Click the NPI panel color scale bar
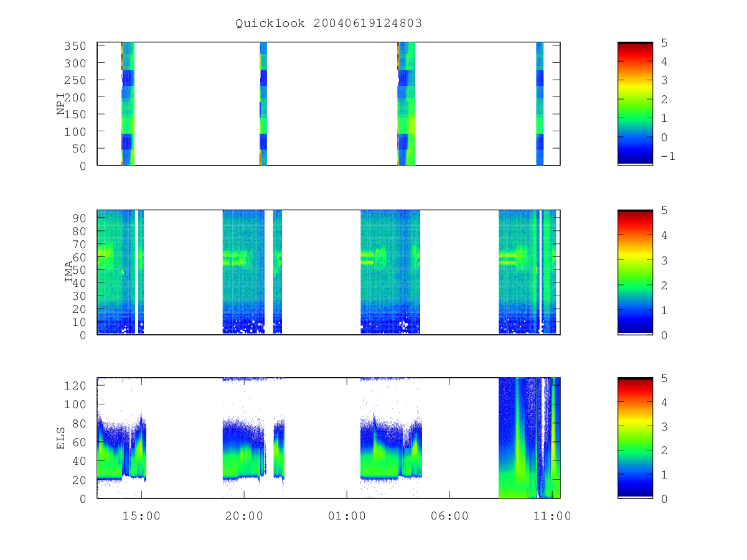747x560 pixels. click(x=635, y=104)
